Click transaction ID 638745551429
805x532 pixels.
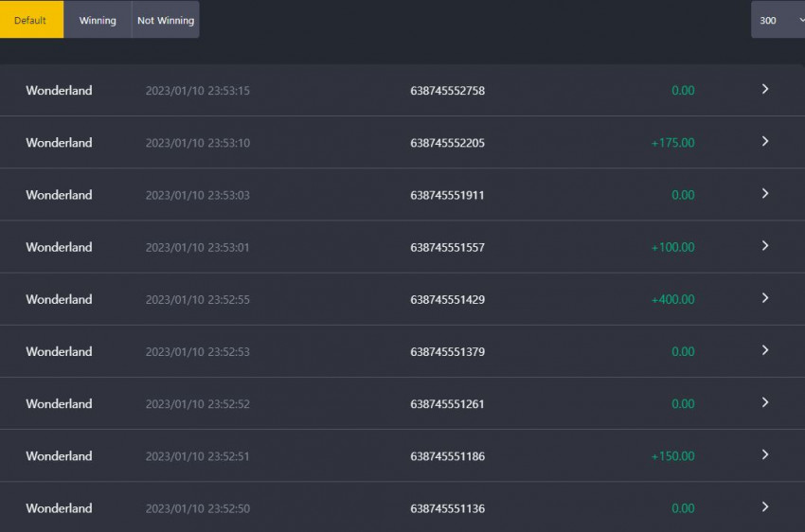pyautogui.click(x=447, y=299)
